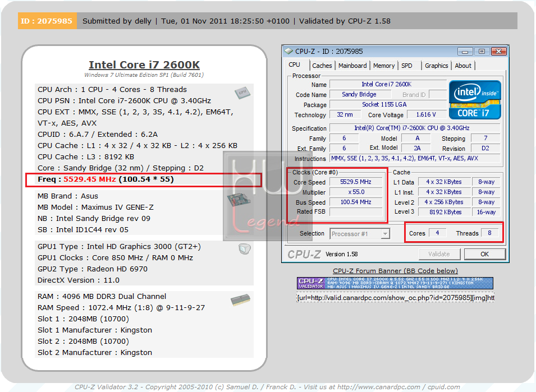Click the CPU Cache : L3 : 8192 KB line
The image size is (536, 392).
click(x=86, y=156)
